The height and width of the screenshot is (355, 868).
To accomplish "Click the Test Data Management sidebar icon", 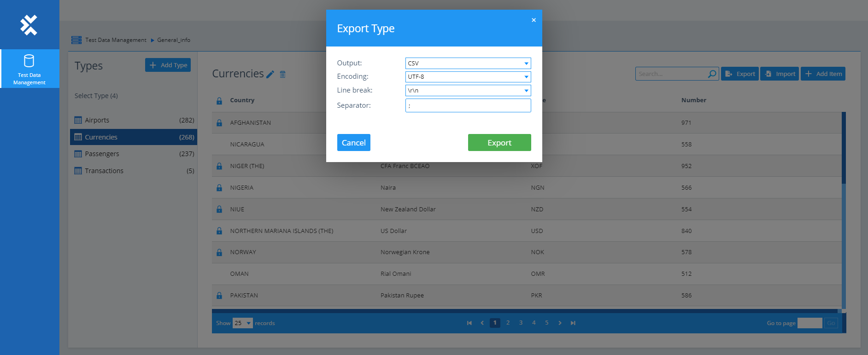I will (29, 68).
